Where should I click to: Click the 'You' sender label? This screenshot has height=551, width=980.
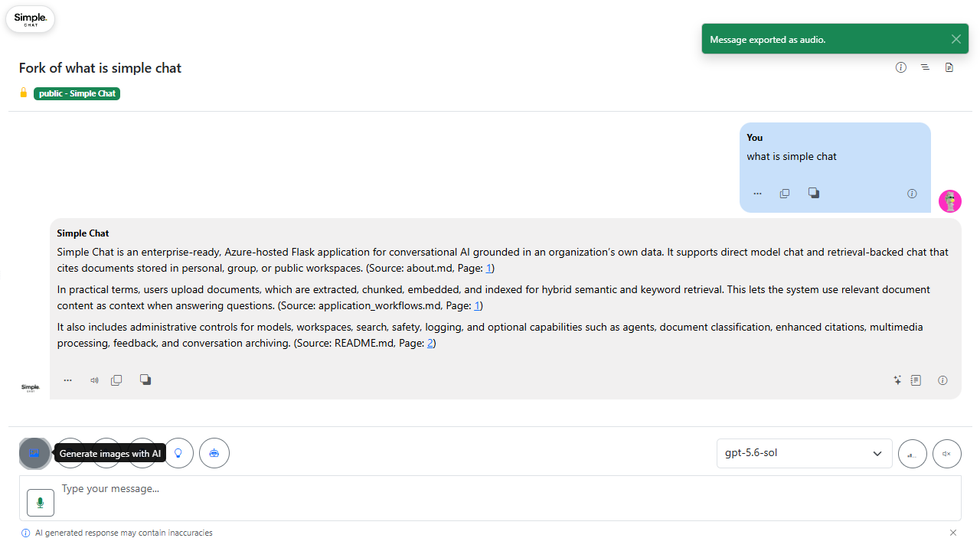(755, 138)
